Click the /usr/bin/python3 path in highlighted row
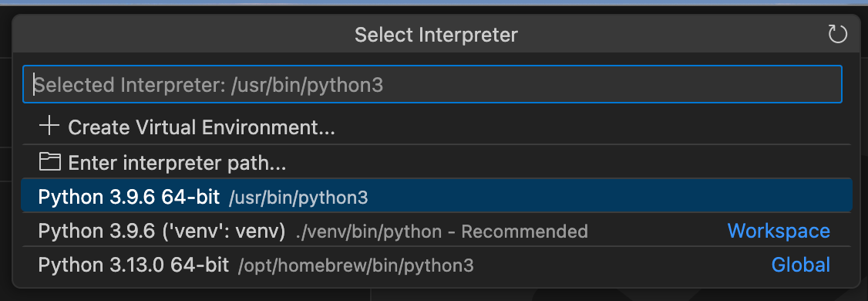 click(x=298, y=198)
